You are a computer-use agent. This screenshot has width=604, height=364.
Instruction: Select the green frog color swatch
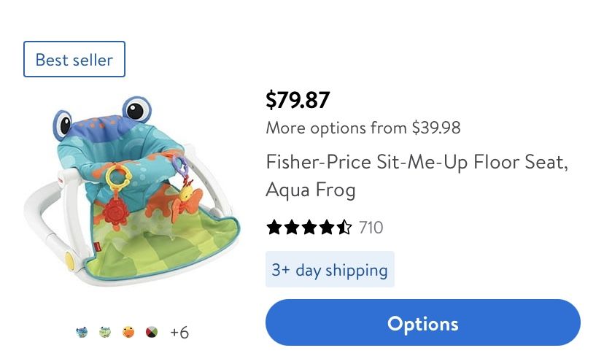point(105,333)
